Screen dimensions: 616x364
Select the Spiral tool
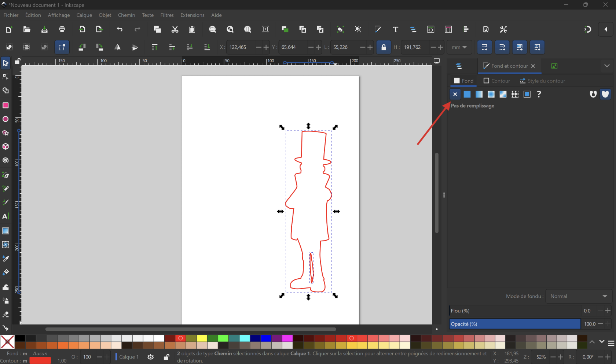[5, 160]
